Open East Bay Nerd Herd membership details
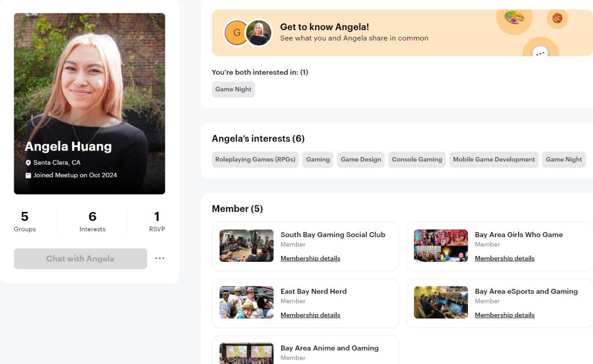The height and width of the screenshot is (364, 593). 310,315
